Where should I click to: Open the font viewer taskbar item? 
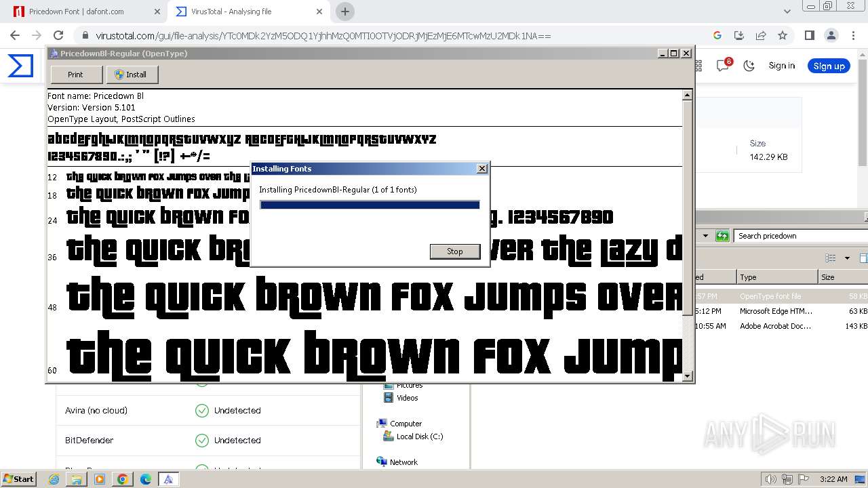168,479
